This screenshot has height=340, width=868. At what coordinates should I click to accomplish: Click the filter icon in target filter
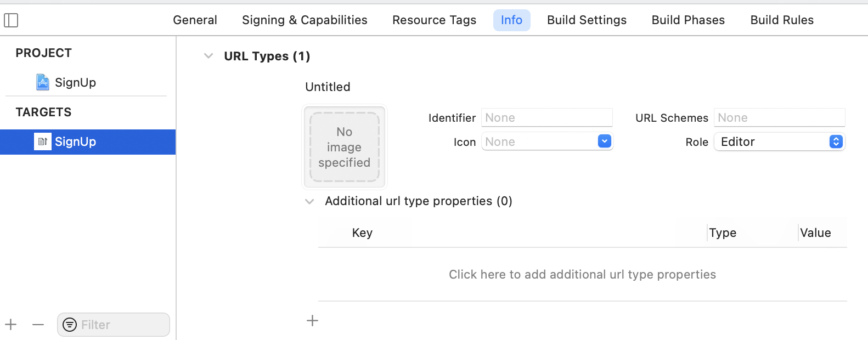coord(70,325)
